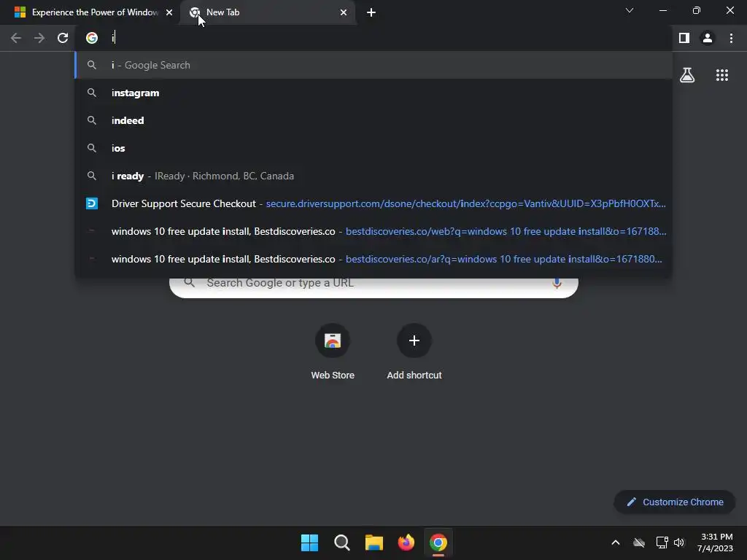Open the side panel icon
The height and width of the screenshot is (560, 747).
tap(684, 38)
